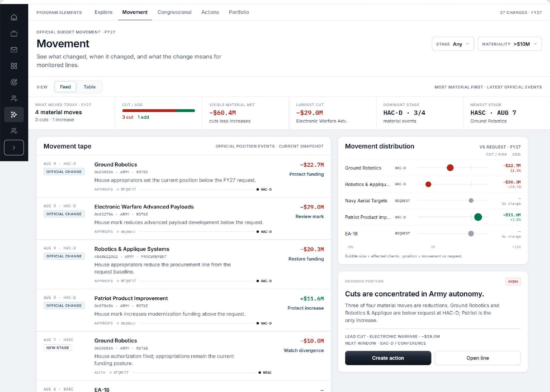The height and width of the screenshot is (392, 550).
Task: Click the briefcase icon in sidebar
Action: tap(14, 33)
